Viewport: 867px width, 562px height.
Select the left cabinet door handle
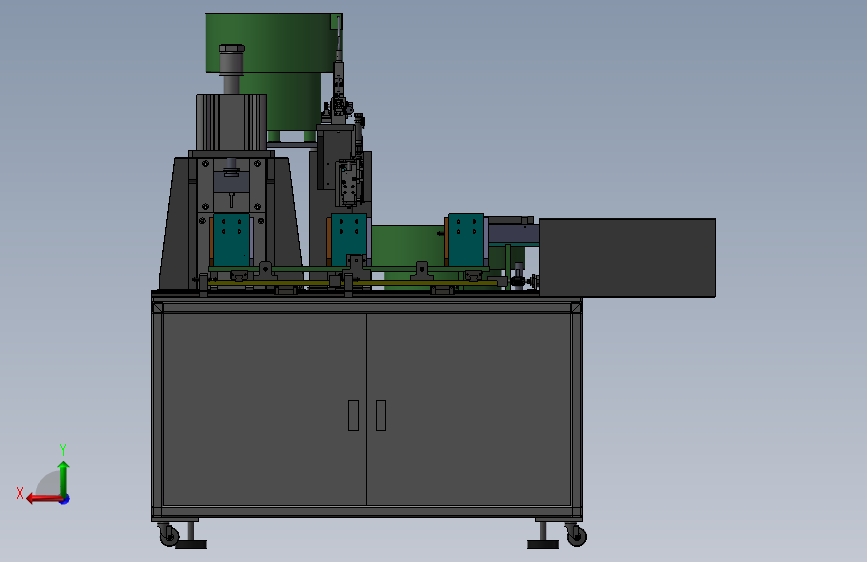[x=353, y=415]
